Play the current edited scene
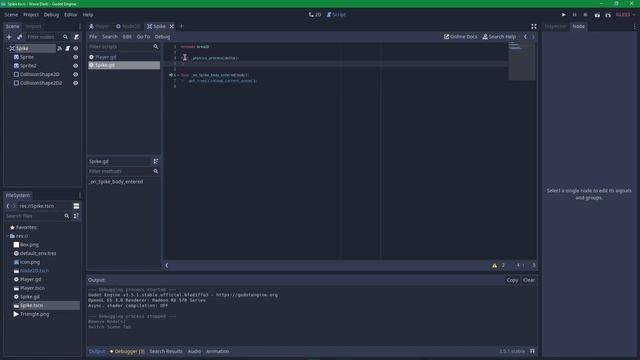 [597, 15]
